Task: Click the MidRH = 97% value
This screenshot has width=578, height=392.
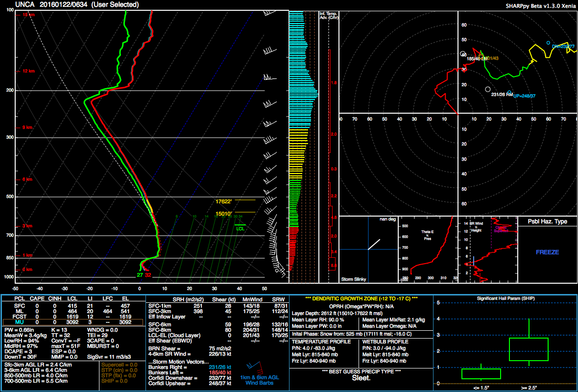Action: (22, 346)
